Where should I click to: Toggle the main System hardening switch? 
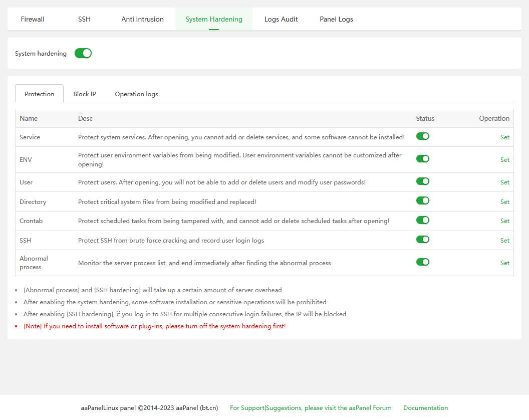[83, 53]
